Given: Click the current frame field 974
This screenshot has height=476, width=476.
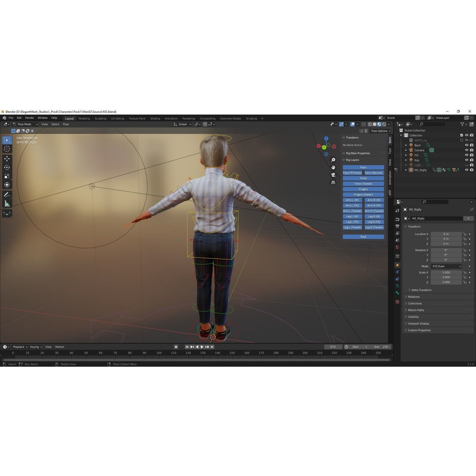Looking at the screenshot, I should click(333, 347).
